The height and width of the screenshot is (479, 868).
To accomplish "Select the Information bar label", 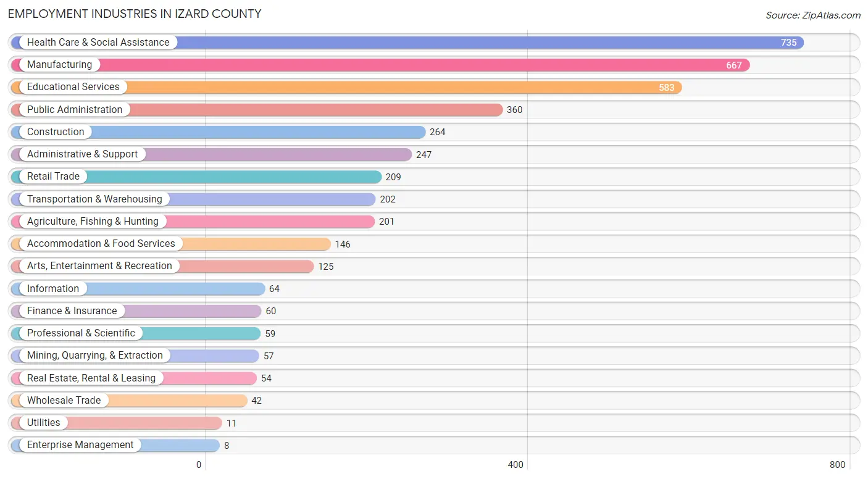I will (53, 288).
